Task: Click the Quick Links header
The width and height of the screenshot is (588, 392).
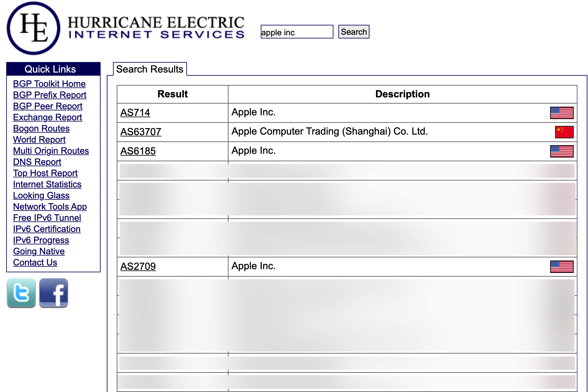Action: 53,69
